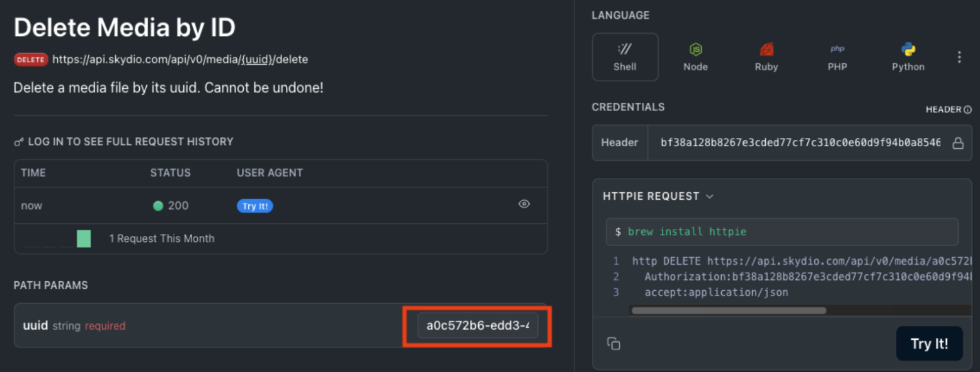Click the CREDENTIALS section label
Screen dimensions: 980x372
tap(628, 107)
